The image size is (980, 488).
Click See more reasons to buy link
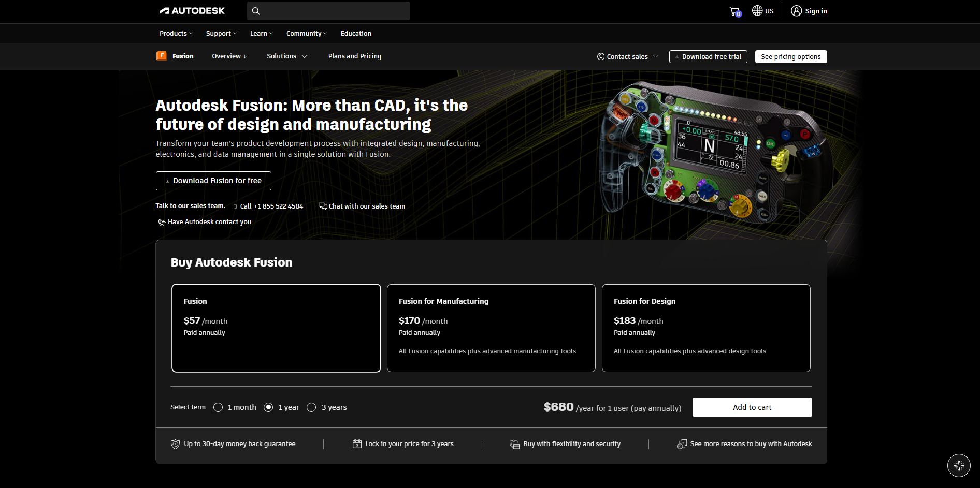[x=751, y=444]
